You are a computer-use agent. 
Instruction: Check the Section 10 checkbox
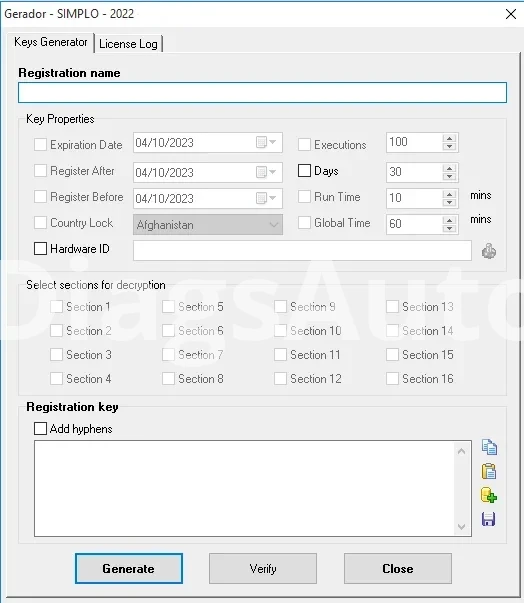click(280, 331)
